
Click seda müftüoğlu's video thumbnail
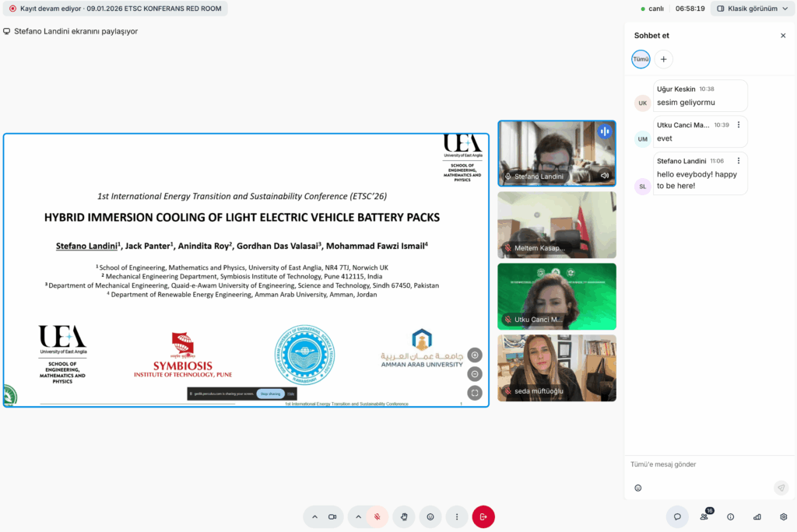556,368
